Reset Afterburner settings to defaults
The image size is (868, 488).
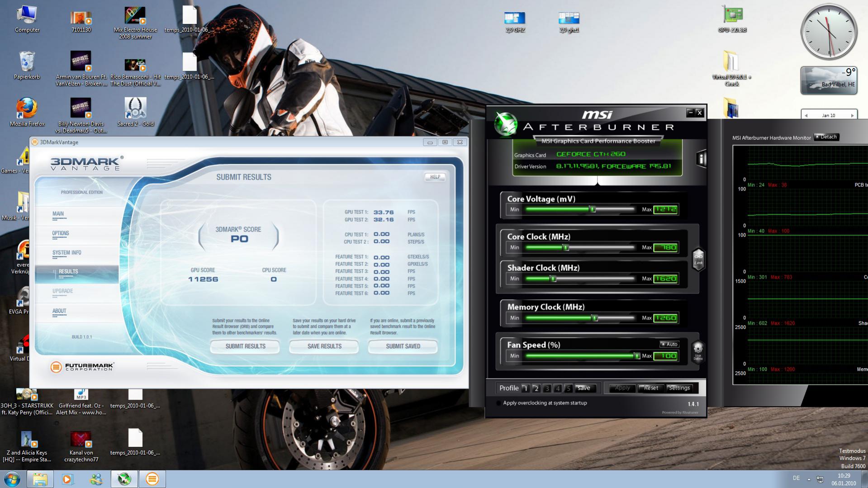pyautogui.click(x=651, y=388)
